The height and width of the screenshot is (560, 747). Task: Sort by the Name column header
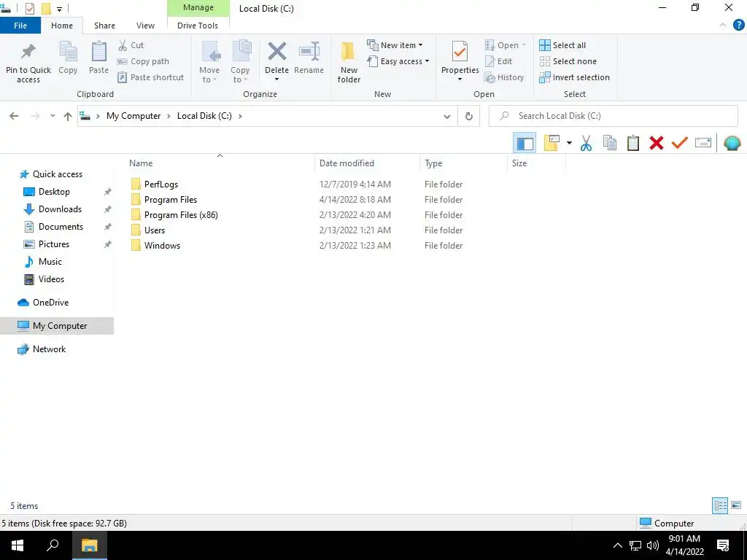click(x=220, y=163)
